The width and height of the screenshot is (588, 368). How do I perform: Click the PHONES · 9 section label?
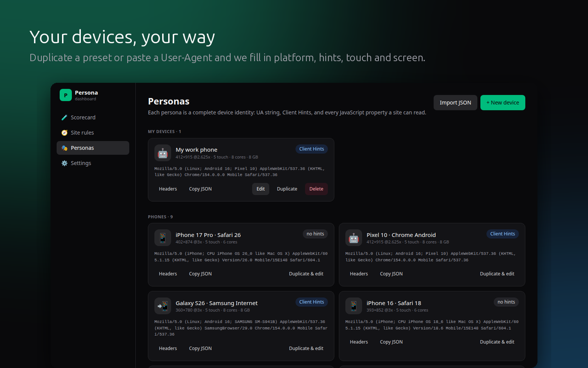[160, 217]
